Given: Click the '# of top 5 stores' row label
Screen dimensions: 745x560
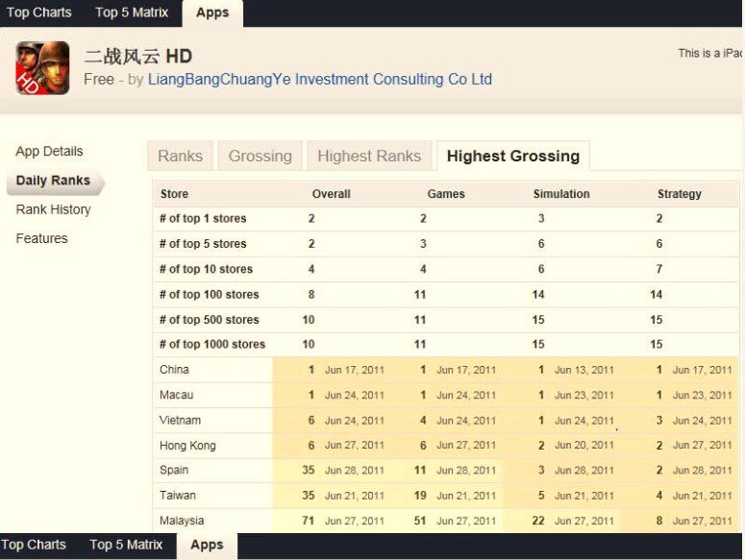Looking at the screenshot, I should tap(203, 244).
